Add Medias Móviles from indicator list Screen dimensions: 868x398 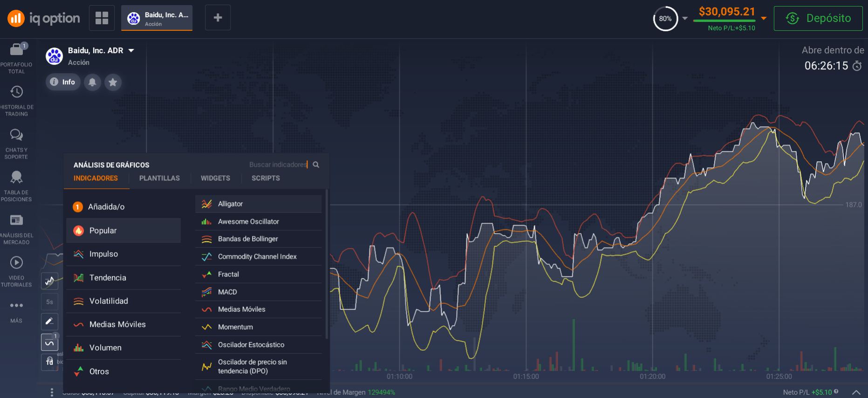click(259, 309)
